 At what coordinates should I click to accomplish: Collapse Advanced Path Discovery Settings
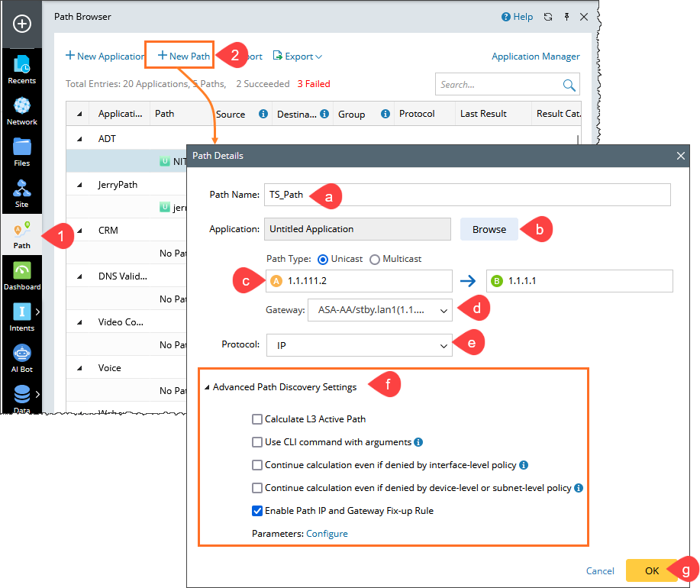pyautogui.click(x=207, y=387)
